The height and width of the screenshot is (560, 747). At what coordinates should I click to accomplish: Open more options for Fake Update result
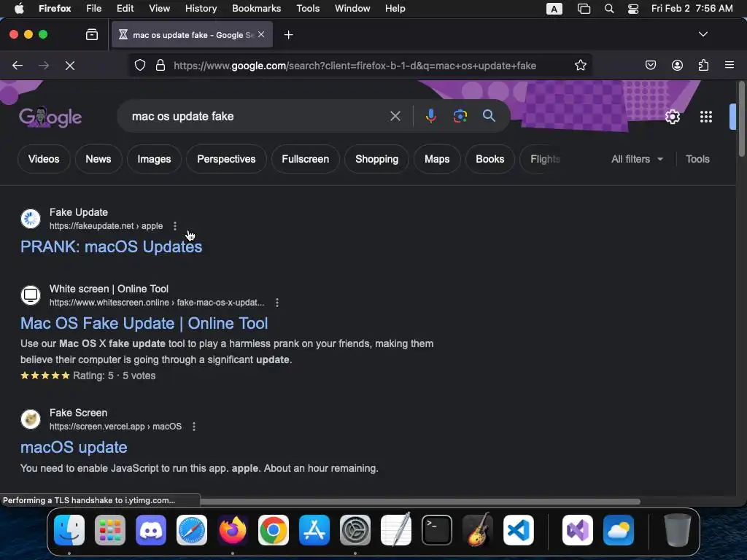pos(175,226)
